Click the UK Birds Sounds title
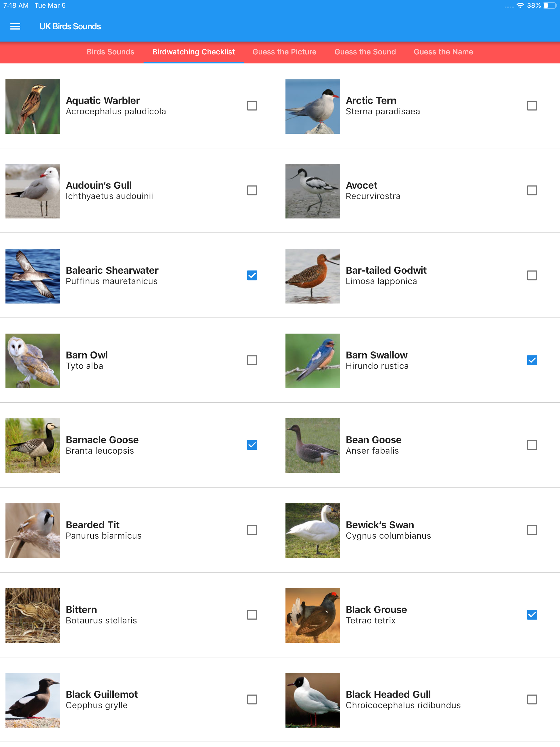560x747 pixels. pyautogui.click(x=70, y=26)
